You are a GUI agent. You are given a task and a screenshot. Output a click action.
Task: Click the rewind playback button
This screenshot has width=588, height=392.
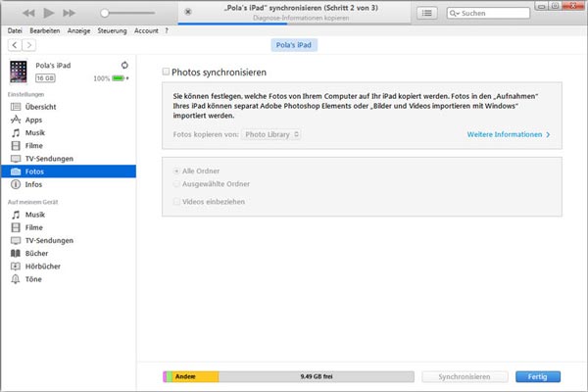(x=28, y=13)
